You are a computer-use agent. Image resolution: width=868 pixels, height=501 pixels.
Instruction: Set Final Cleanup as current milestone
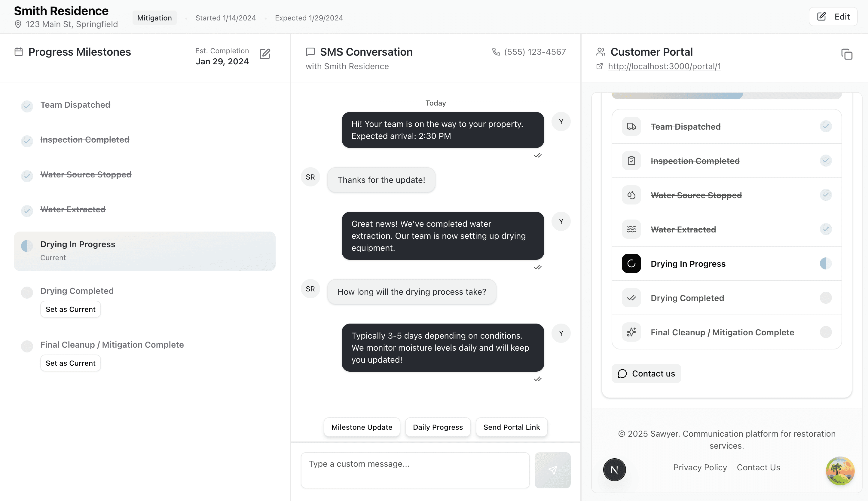coord(71,363)
